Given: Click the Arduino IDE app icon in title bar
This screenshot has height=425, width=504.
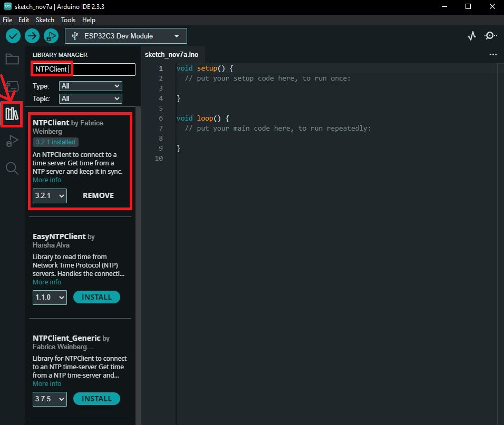Looking at the screenshot, I should tap(8, 6).
